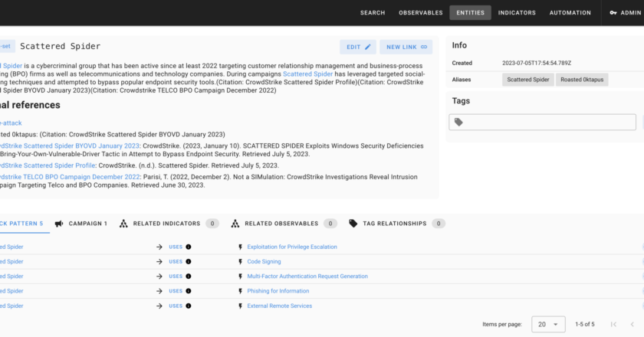Click bolt icon beside External Remote Services
644x337 pixels.
click(x=240, y=306)
